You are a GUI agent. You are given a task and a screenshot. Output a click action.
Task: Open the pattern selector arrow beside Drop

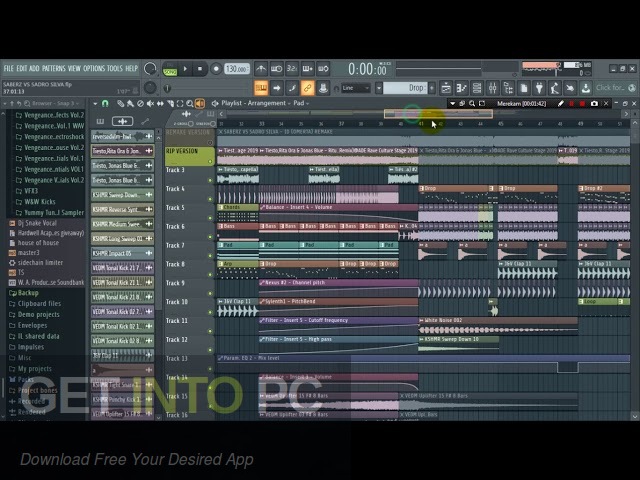click(x=379, y=88)
